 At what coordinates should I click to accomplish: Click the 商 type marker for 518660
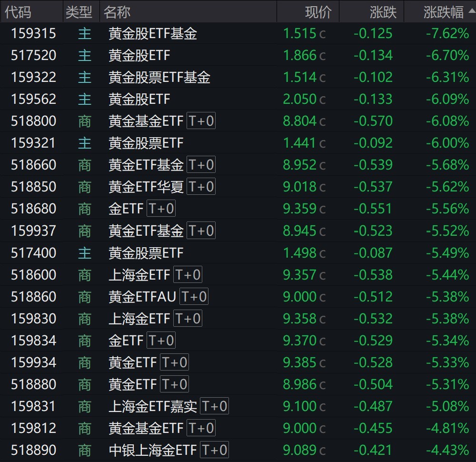84,165
